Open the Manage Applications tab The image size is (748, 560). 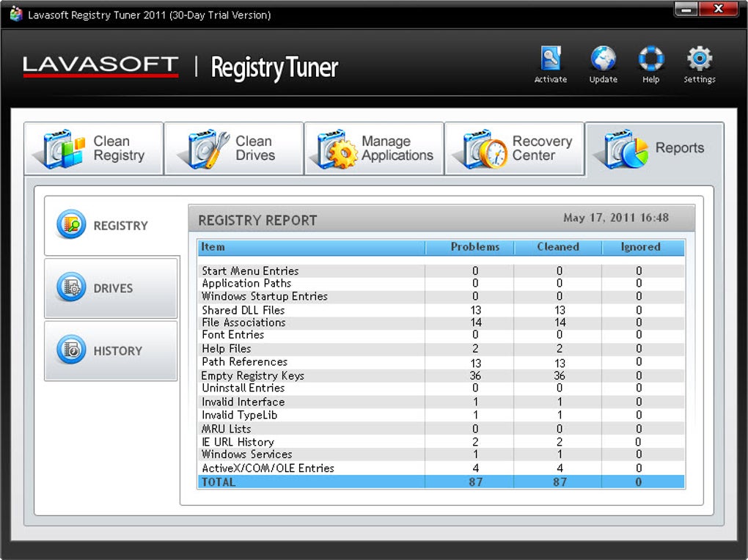click(374, 148)
